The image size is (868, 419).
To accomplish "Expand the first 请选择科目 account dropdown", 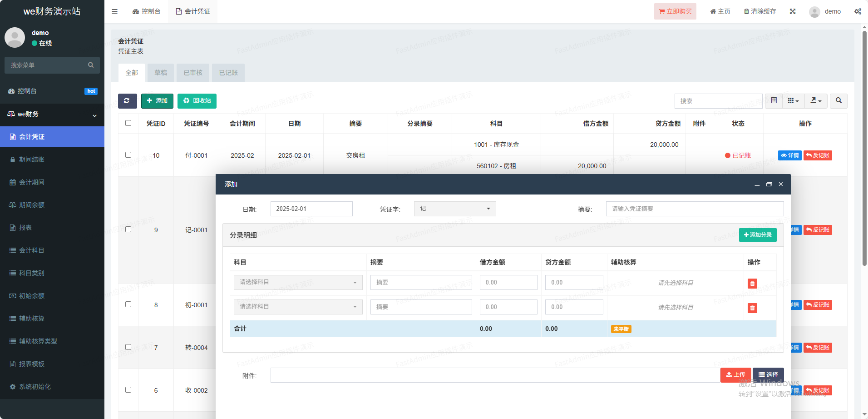I will point(298,283).
